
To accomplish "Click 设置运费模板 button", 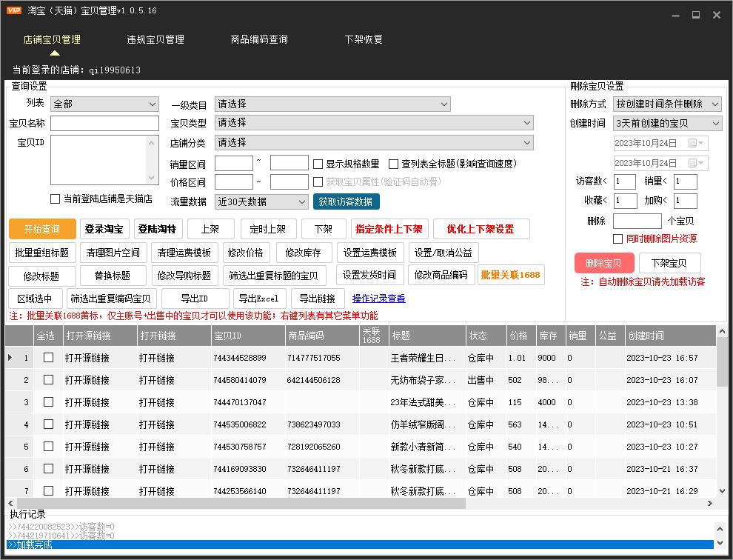I will click(x=370, y=253).
